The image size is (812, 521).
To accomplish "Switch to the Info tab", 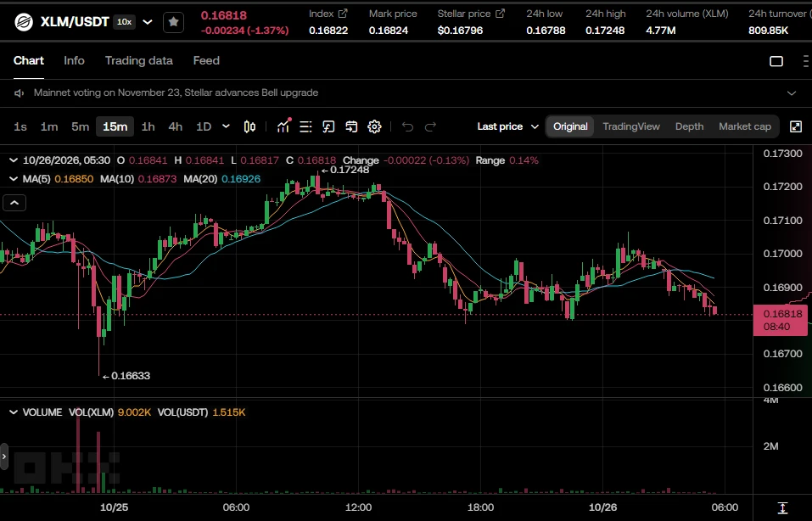I will [74, 60].
